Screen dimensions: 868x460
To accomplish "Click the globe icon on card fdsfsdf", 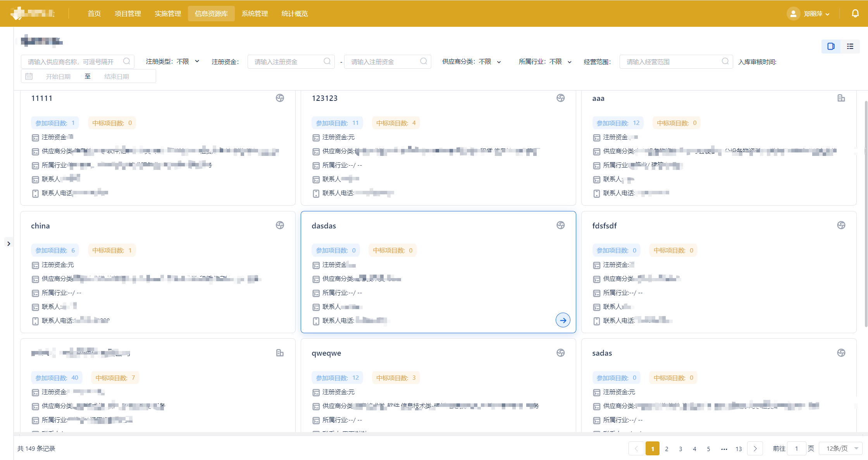I will (x=841, y=225).
